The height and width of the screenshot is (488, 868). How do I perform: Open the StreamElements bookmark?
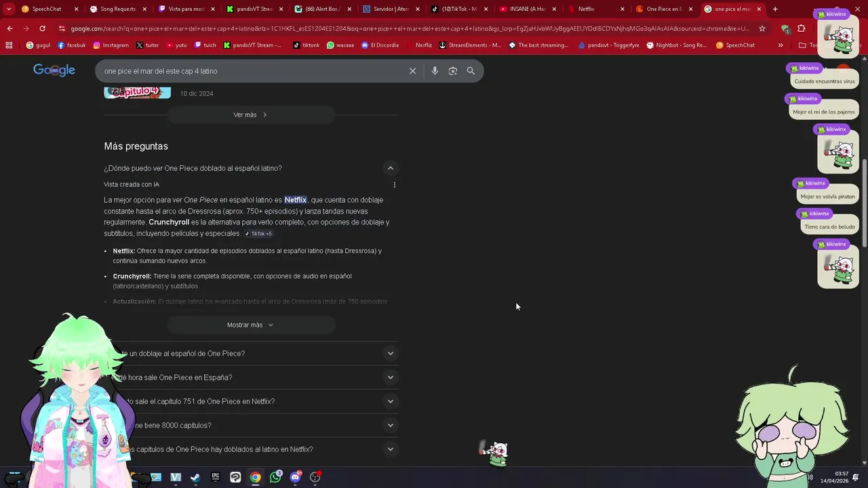click(470, 45)
